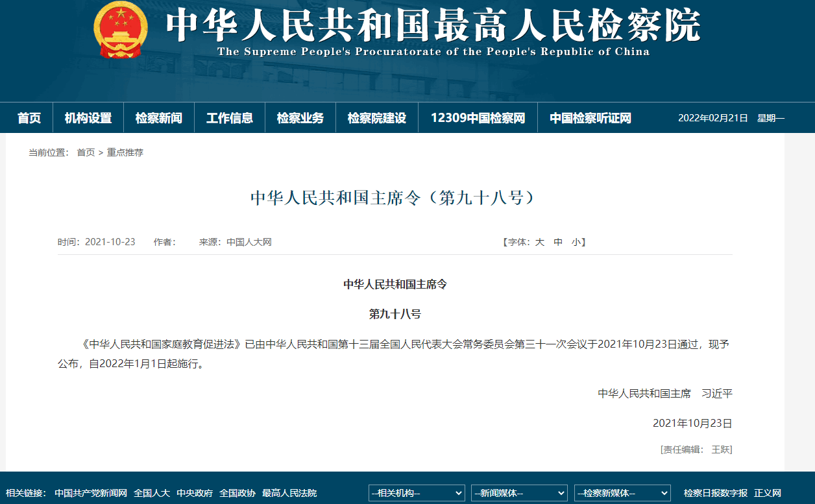
Task: Open 检察院建设 navigation item
Action: point(377,118)
